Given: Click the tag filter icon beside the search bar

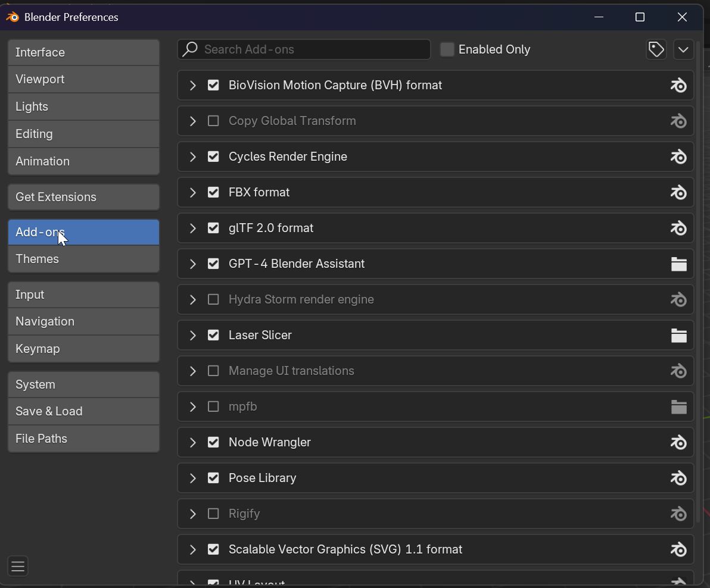Looking at the screenshot, I should tap(656, 49).
